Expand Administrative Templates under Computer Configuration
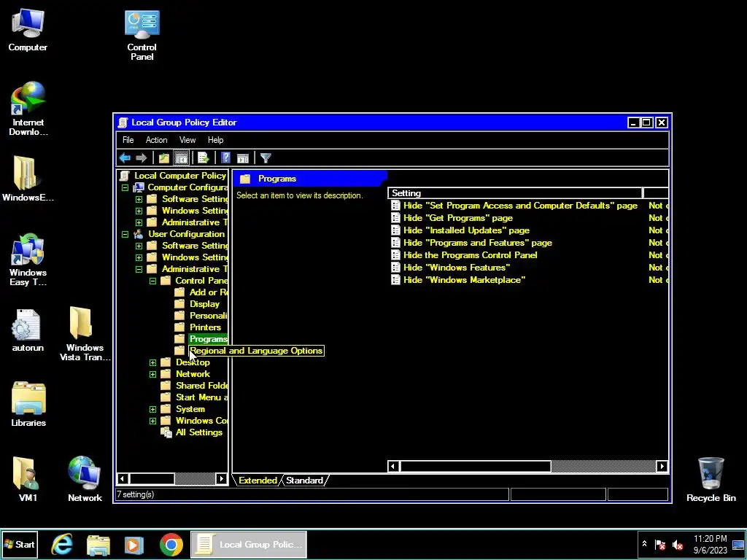Viewport: 747px width, 560px height. click(139, 222)
